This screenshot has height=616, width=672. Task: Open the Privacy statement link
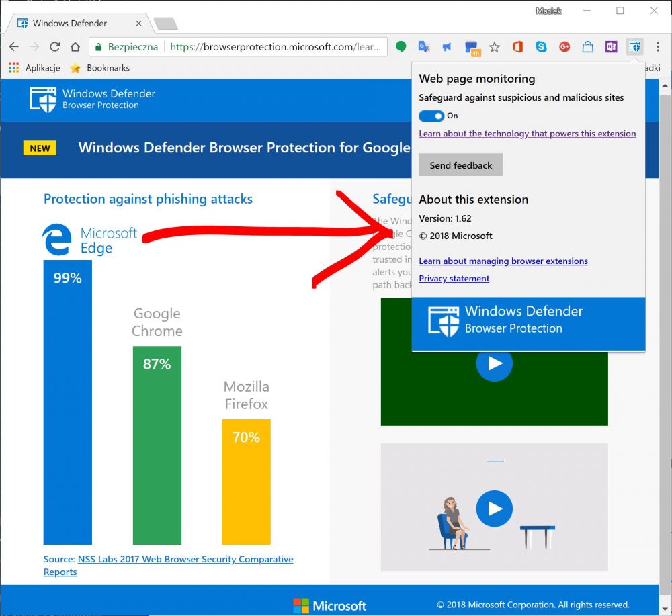(x=454, y=278)
